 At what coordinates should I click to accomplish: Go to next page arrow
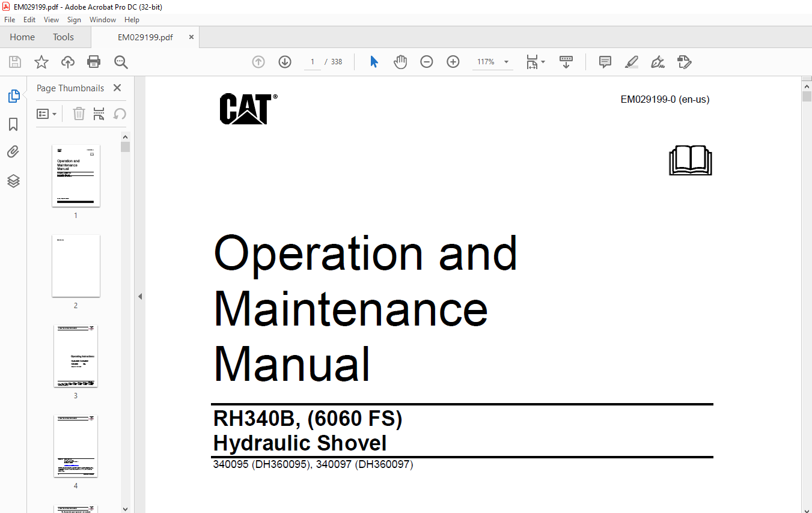point(285,62)
